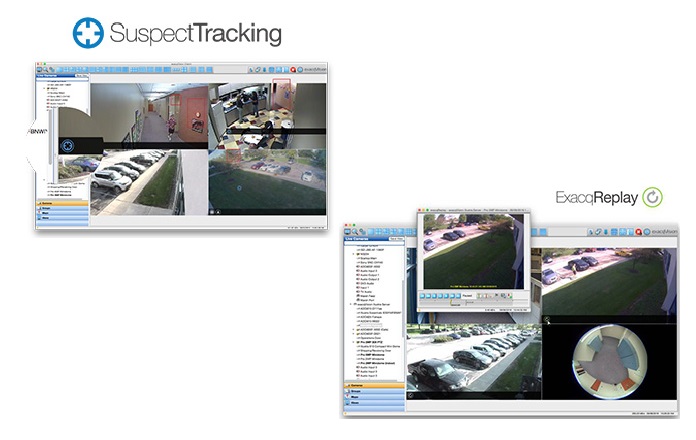Click red circular toolbar icon in SuspectTracking window
This screenshot has width=696, height=440.
tap(293, 70)
